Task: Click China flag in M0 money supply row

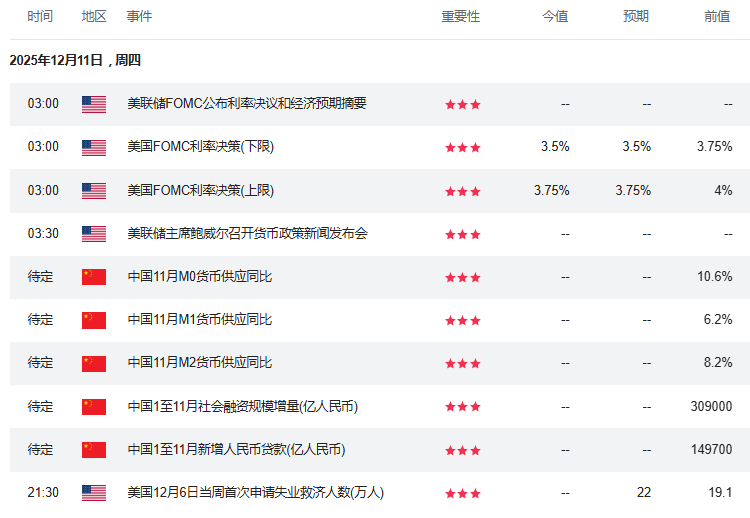Action: click(x=94, y=277)
